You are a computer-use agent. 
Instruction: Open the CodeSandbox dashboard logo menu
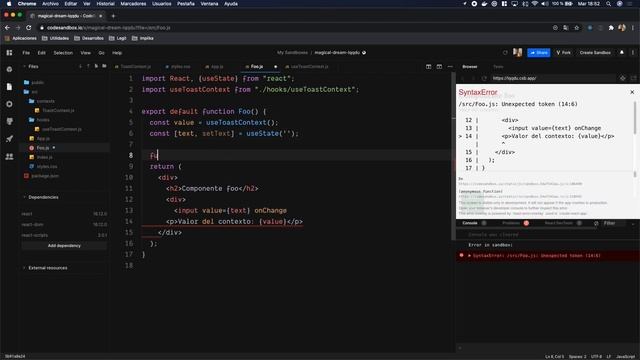click(9, 53)
